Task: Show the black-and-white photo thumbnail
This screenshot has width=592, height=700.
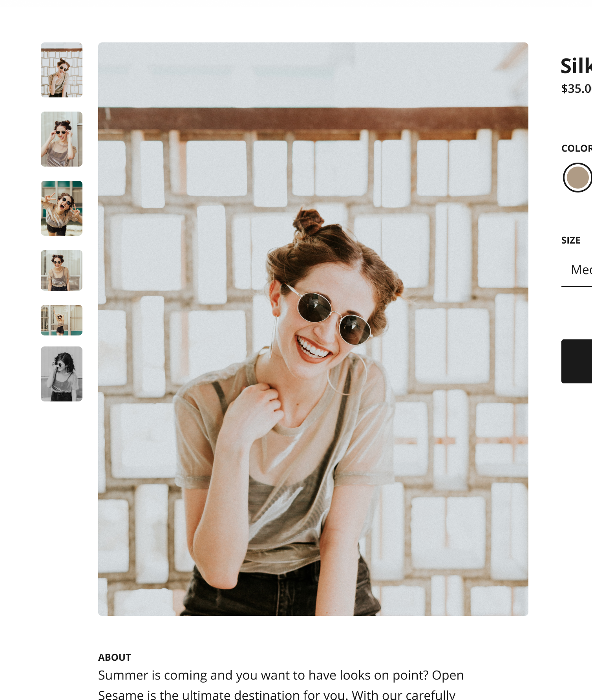Action: [x=62, y=374]
